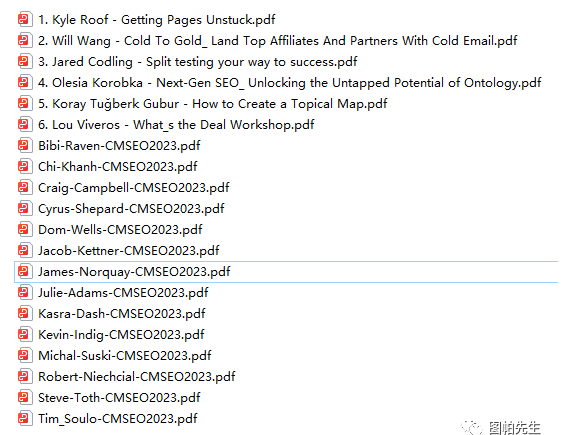The height and width of the screenshot is (435, 572).
Task: Select Jacob-Kettner-CMSEO2023.pdf file name
Action: [x=128, y=251]
